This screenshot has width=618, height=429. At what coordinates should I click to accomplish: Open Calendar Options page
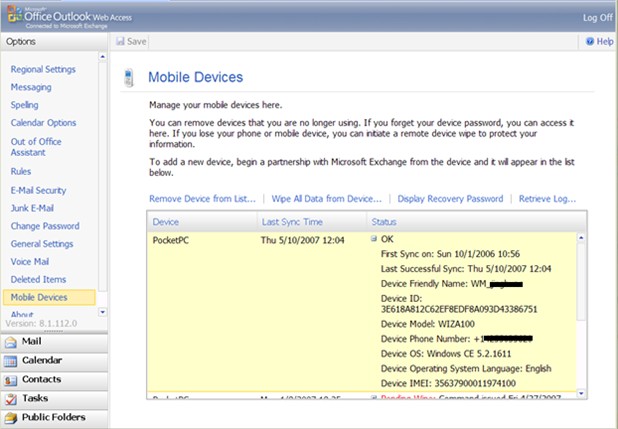(x=43, y=123)
